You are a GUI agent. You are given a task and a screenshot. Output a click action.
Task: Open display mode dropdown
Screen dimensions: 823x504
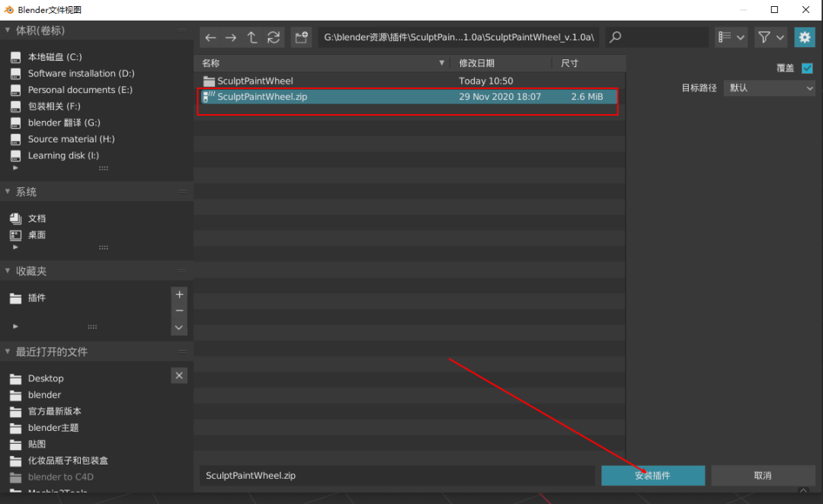(731, 37)
